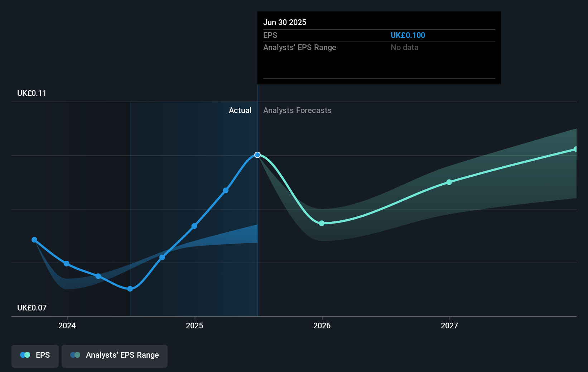Toggle the EPS series in the legend
Screen dimensions: 588x372
(x=35, y=355)
